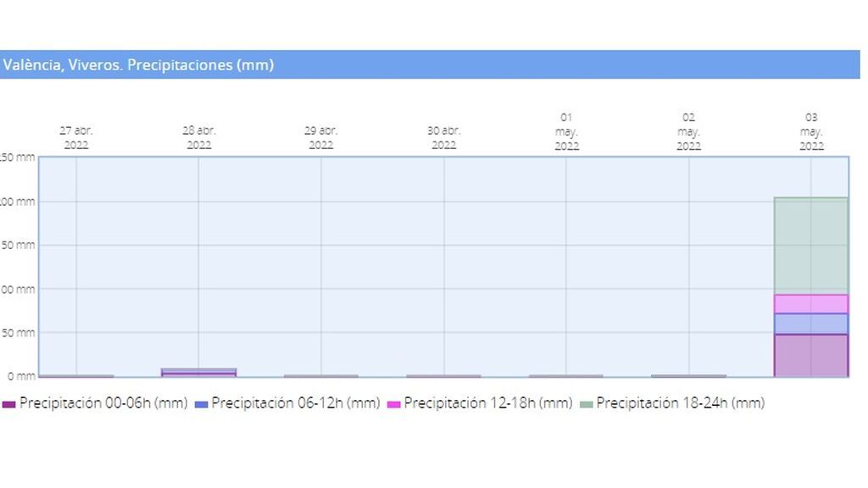This screenshot has width=868, height=488.
Task: Click the pink 12-18h legend color swatch
Action: (x=393, y=404)
